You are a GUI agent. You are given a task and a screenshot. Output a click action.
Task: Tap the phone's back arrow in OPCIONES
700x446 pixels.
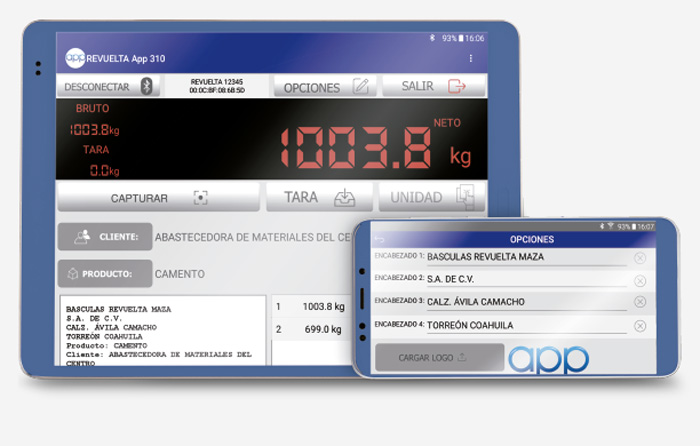click(x=379, y=239)
